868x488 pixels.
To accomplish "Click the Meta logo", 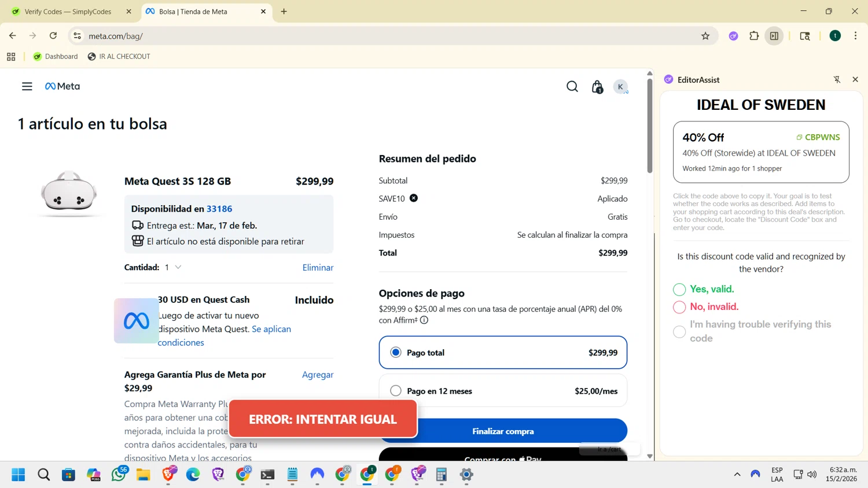I will tap(62, 86).
